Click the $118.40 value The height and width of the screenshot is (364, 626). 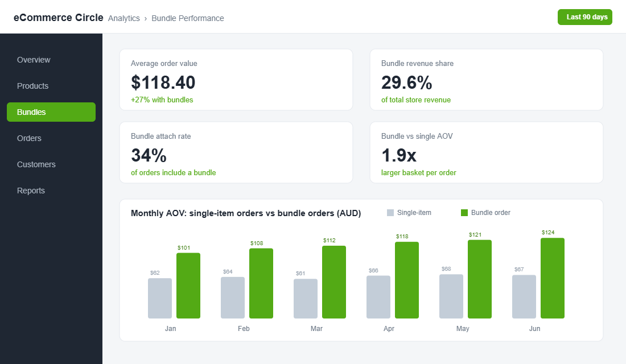163,82
